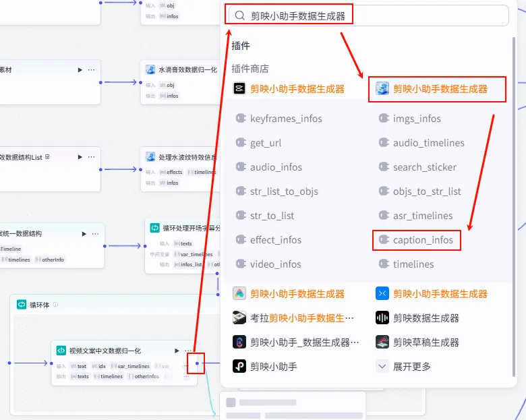Expand 展开更多 to show more plugins
The width and height of the screenshot is (526, 420).
click(403, 366)
